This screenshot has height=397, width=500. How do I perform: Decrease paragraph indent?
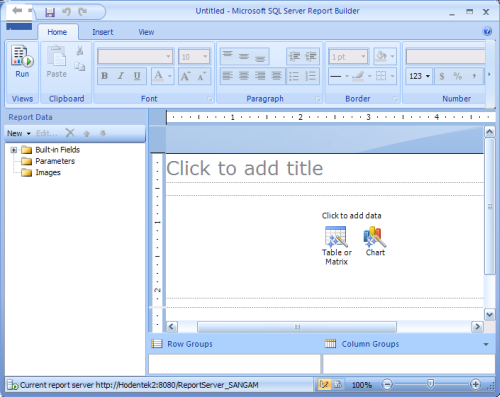click(x=295, y=56)
